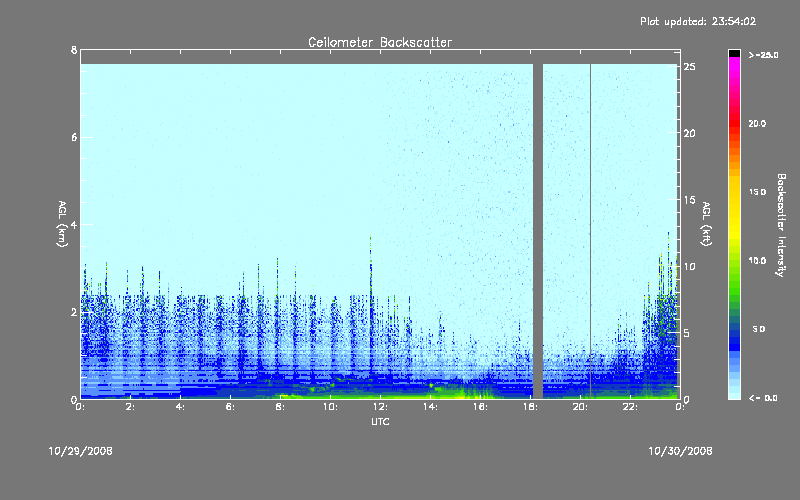Click the "6" tick on the km axis
800x500 pixels.
pyautogui.click(x=74, y=137)
